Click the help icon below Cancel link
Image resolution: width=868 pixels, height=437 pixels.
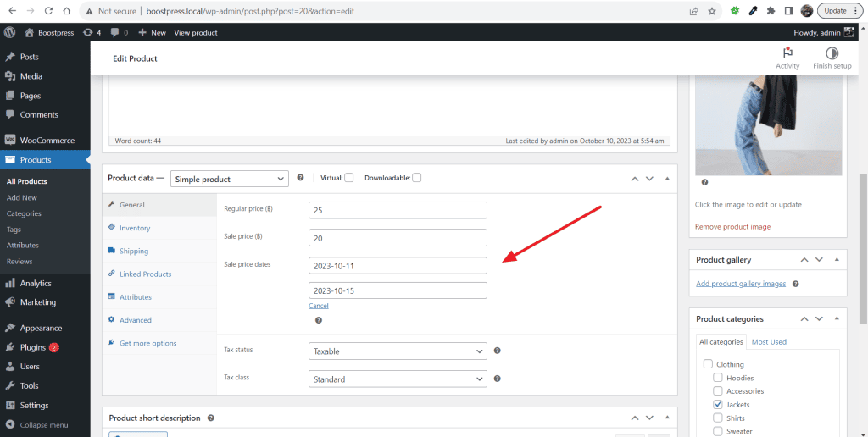point(319,320)
